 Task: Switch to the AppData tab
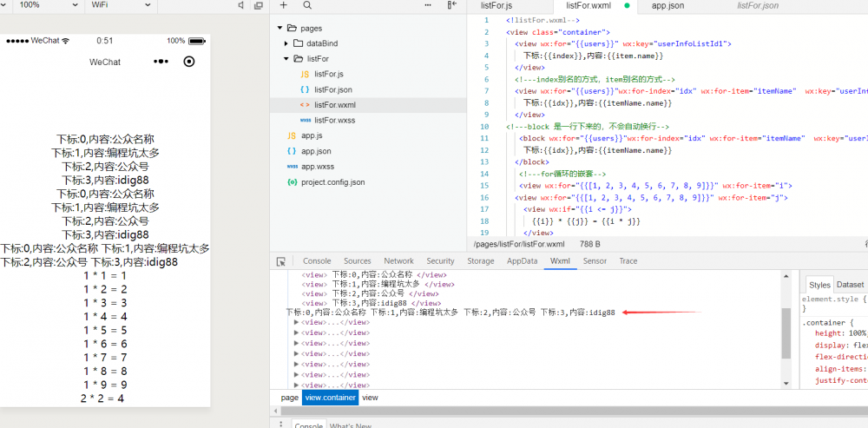coord(522,261)
